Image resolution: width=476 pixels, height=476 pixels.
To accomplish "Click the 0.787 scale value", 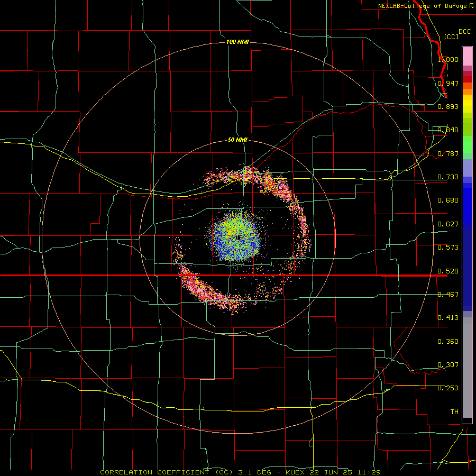I will (448, 153).
